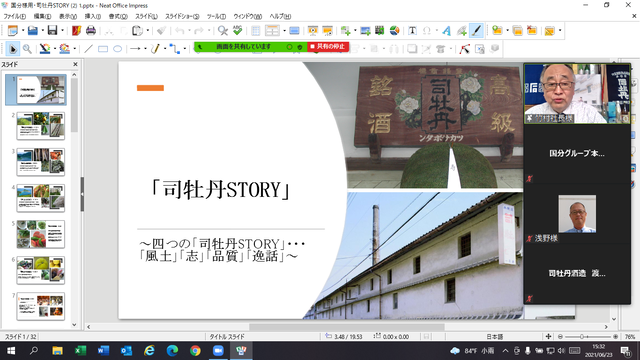Click the Insert Chart icon
640x360 pixels.
point(394,31)
